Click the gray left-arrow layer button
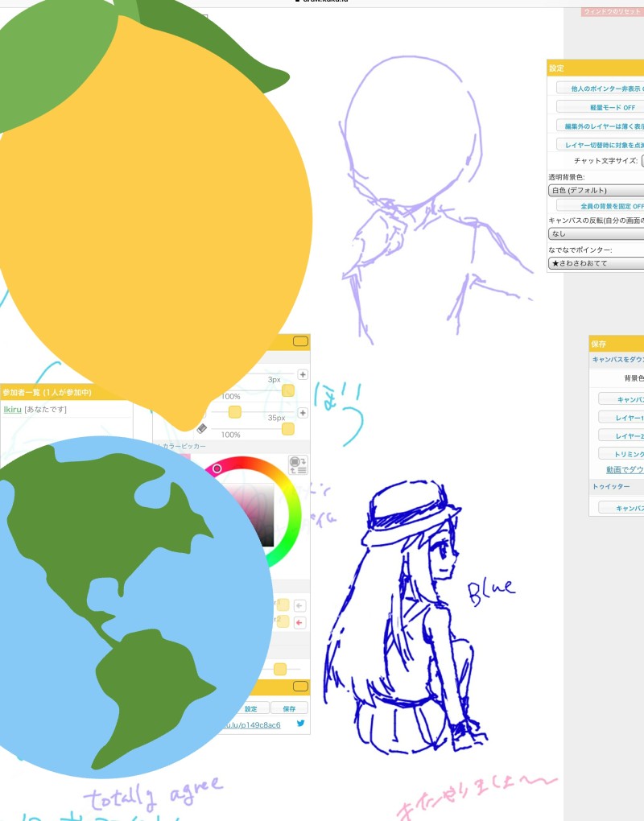This screenshot has height=821, width=644. tap(299, 606)
